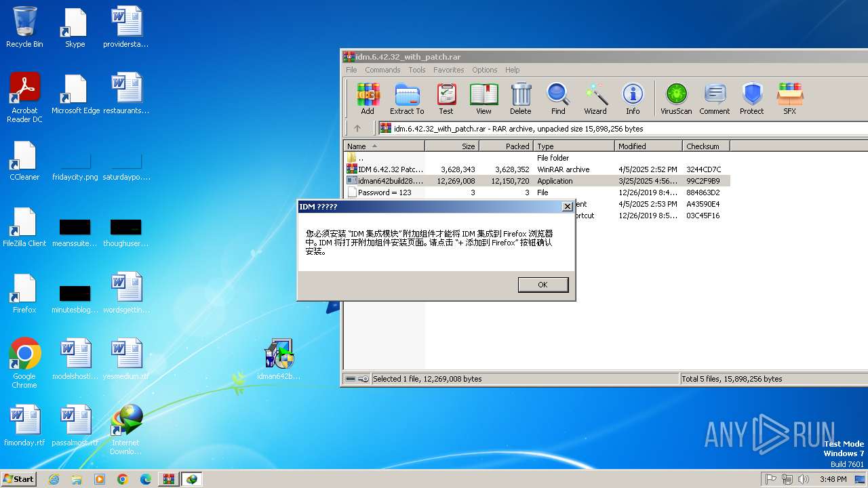Run VirusScan from the WinRAR toolbar

(677, 99)
